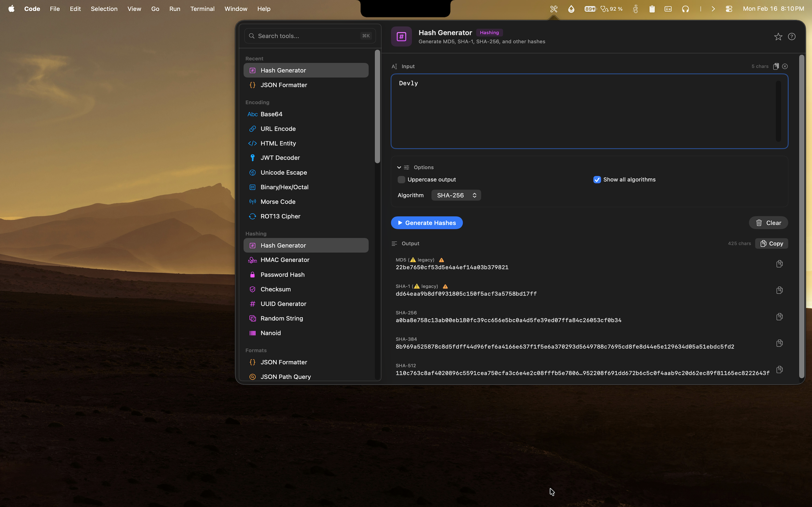Click the Clear button

tap(768, 223)
